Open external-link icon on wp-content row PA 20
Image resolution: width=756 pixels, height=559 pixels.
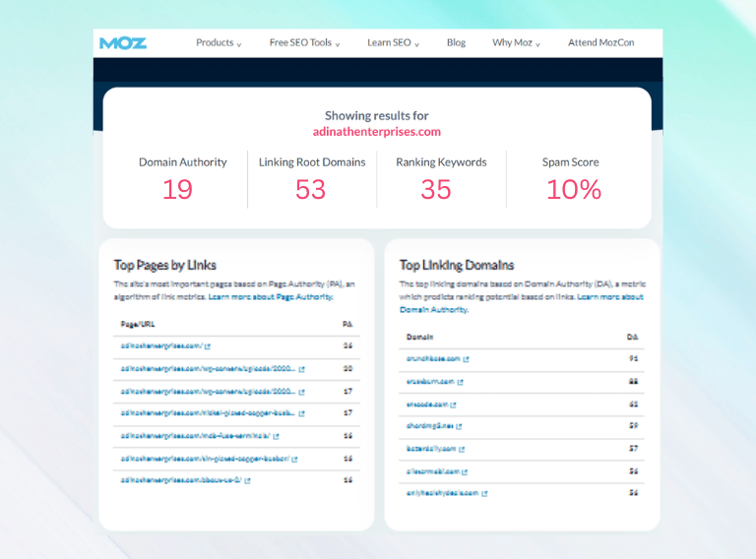coord(302,369)
